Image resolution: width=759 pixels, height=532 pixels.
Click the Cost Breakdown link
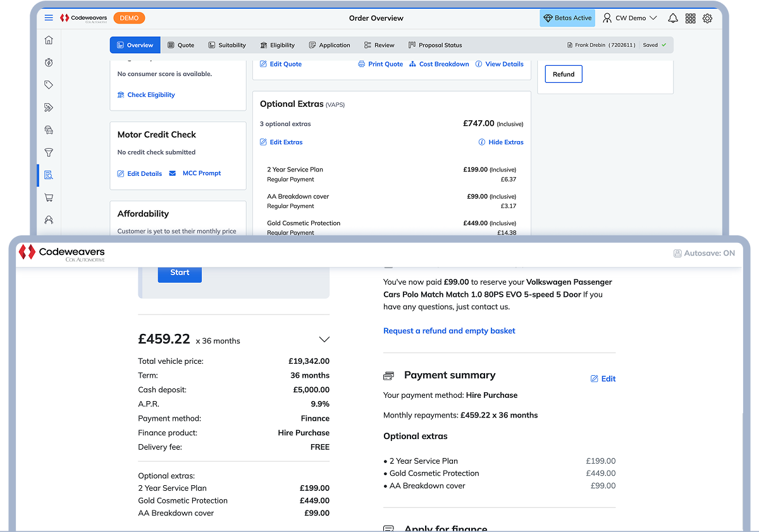point(444,65)
